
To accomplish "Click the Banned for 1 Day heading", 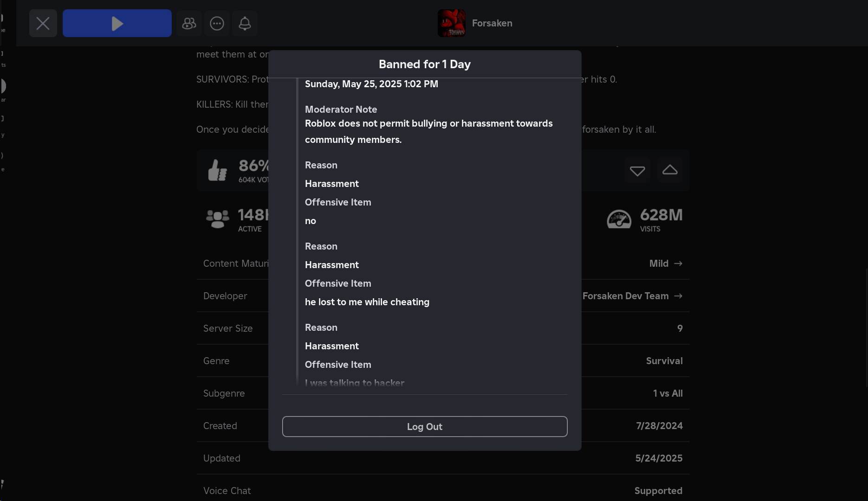I will coord(425,64).
